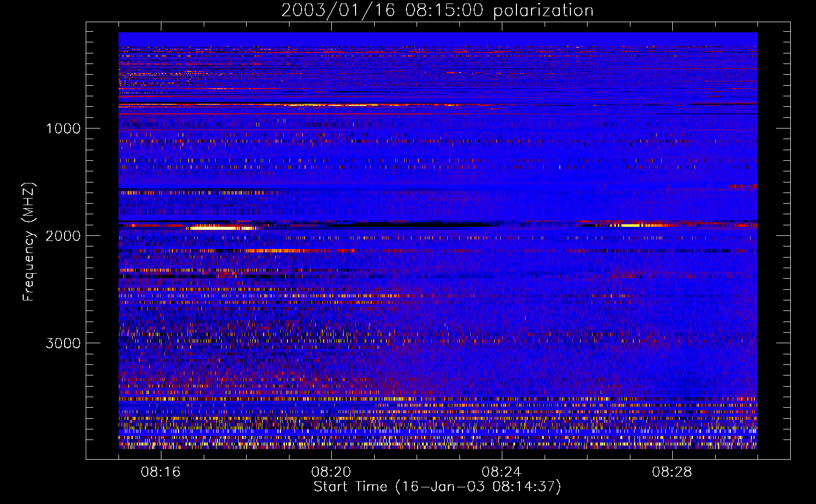Click the bright yellow streak near 2000 MHz at 08:27
Screen dimensions: 816x504
[638, 225]
